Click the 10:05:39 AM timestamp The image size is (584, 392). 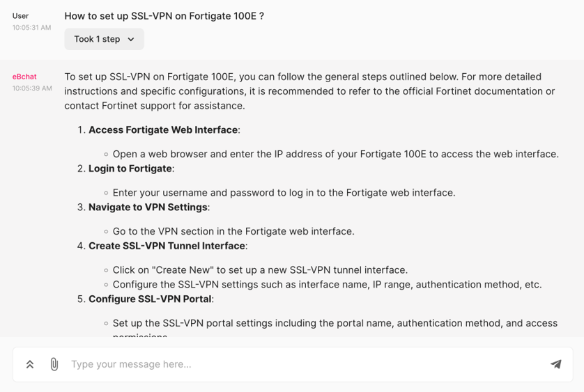point(32,88)
